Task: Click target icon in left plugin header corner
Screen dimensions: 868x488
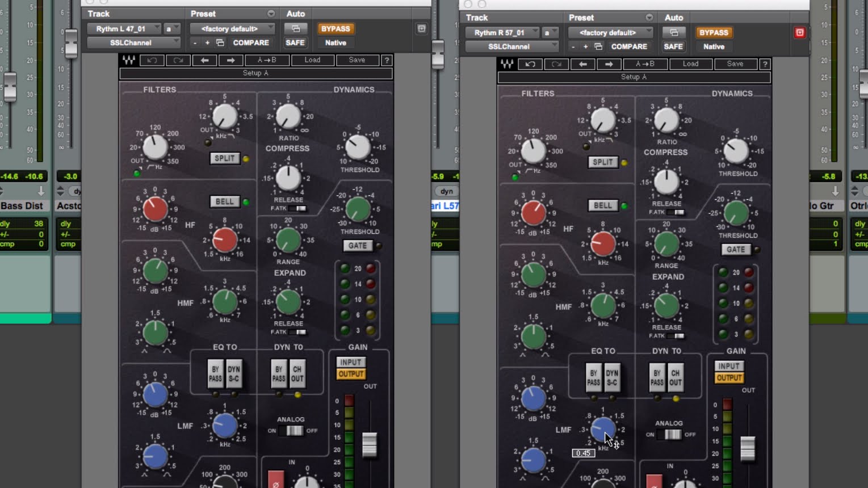Action: [x=421, y=28]
